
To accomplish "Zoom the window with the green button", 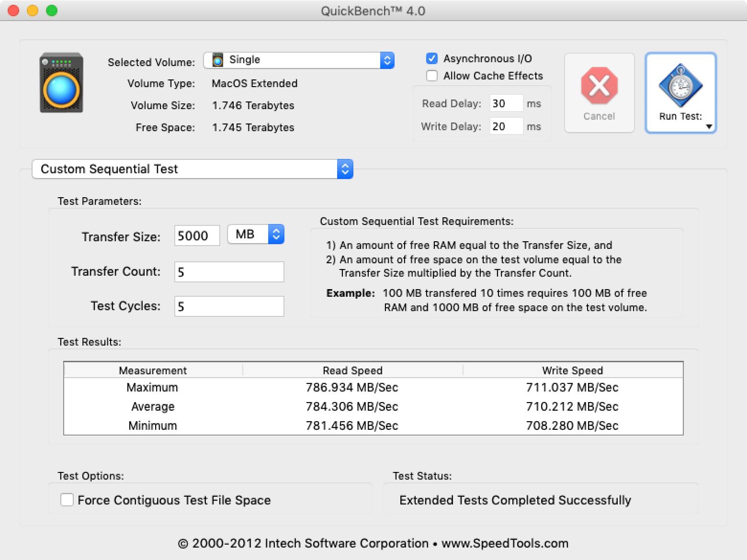I will (x=52, y=11).
